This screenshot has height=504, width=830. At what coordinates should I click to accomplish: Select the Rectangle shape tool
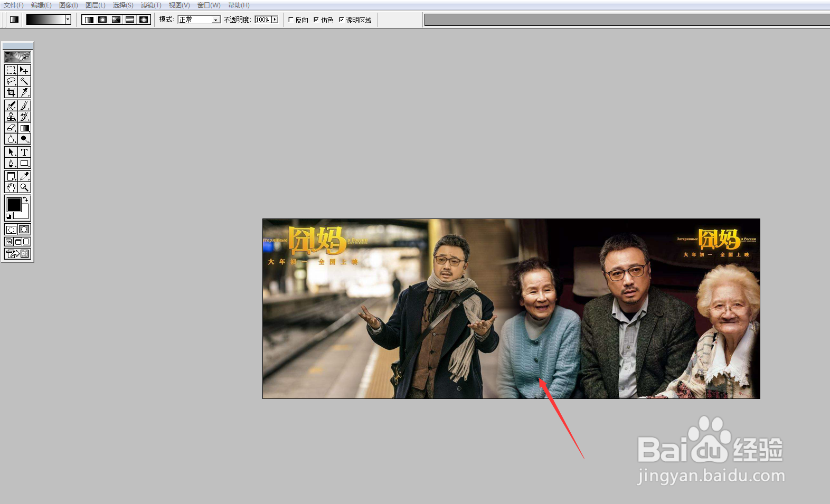[24, 163]
